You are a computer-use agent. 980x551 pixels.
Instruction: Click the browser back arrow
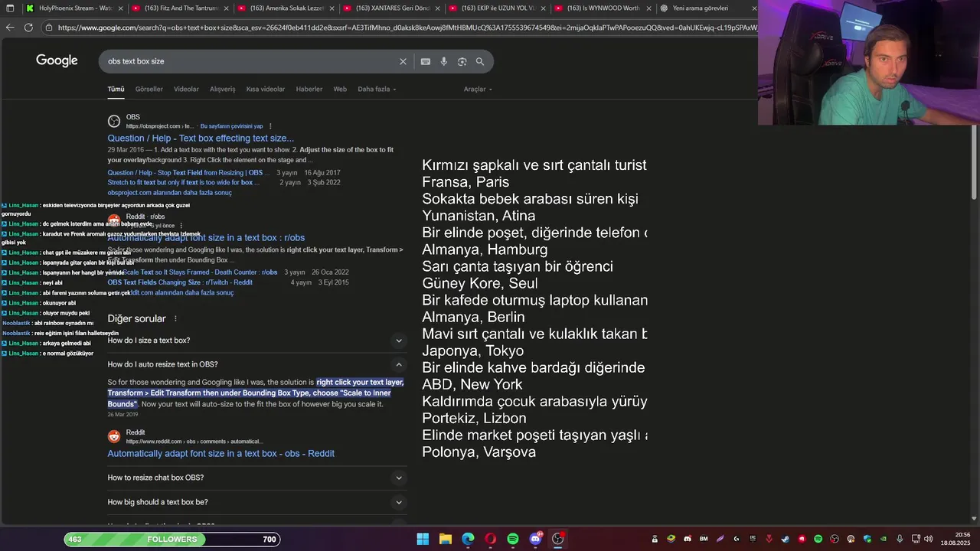click(9, 28)
